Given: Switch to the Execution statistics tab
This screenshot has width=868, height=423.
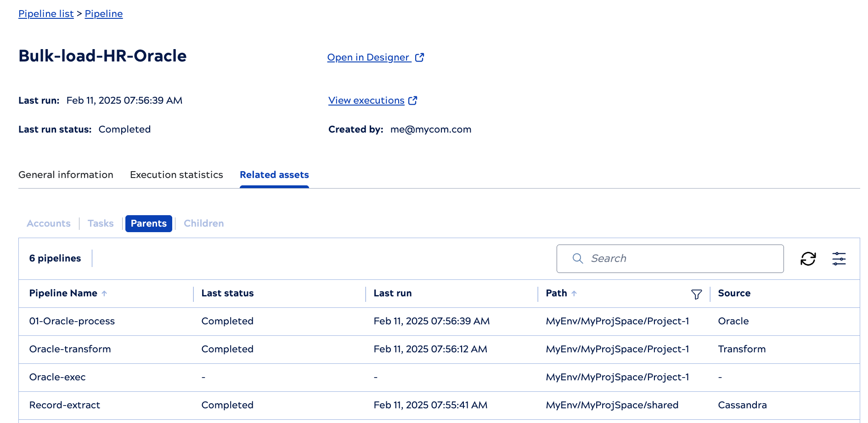Looking at the screenshot, I should pyautogui.click(x=176, y=175).
